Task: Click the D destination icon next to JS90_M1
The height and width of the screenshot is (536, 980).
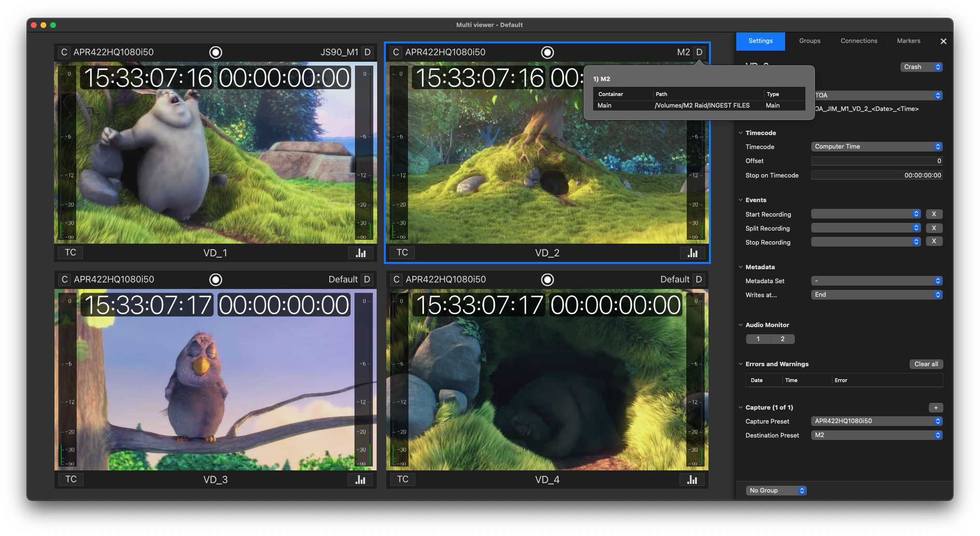Action: 367,52
